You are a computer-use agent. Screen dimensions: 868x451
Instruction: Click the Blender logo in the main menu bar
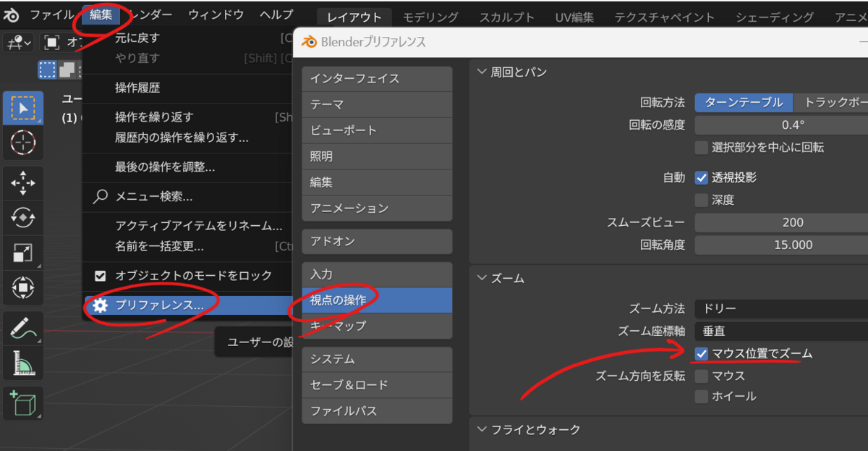coord(11,14)
